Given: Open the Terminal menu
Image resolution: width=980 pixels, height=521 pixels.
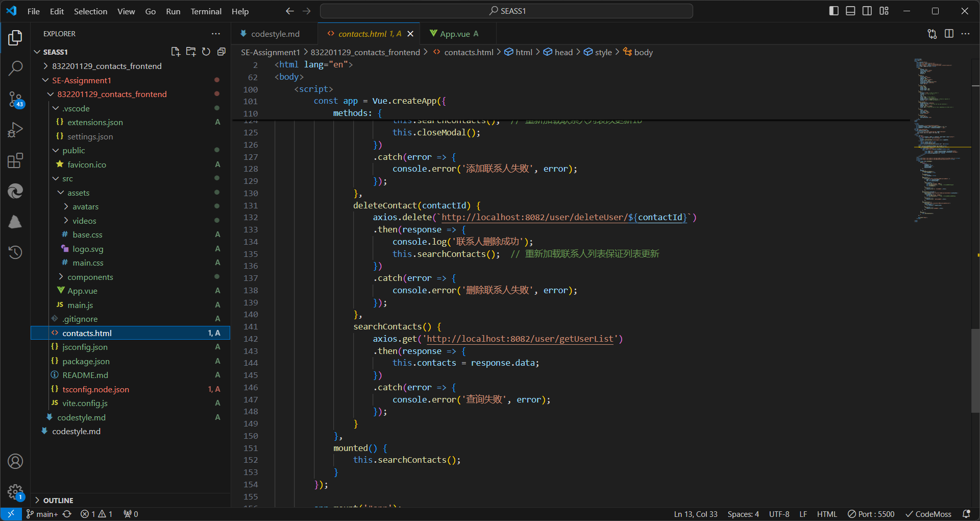Looking at the screenshot, I should pyautogui.click(x=206, y=11).
